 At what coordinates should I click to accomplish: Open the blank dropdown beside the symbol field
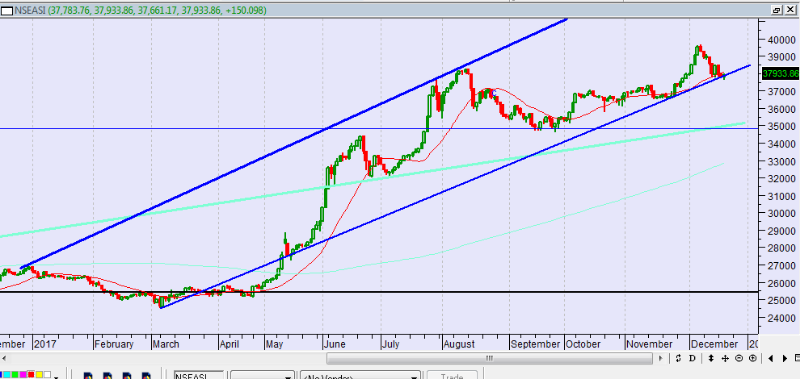tap(262, 375)
